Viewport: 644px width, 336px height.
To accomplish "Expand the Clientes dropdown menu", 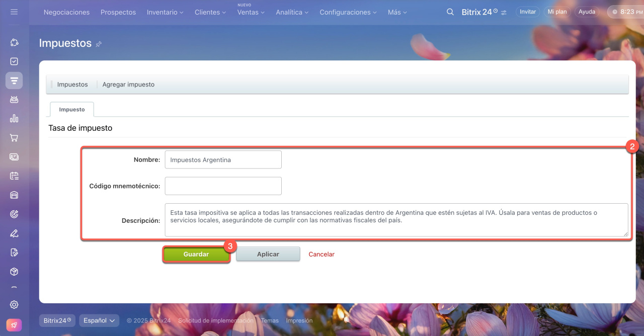I will [210, 12].
